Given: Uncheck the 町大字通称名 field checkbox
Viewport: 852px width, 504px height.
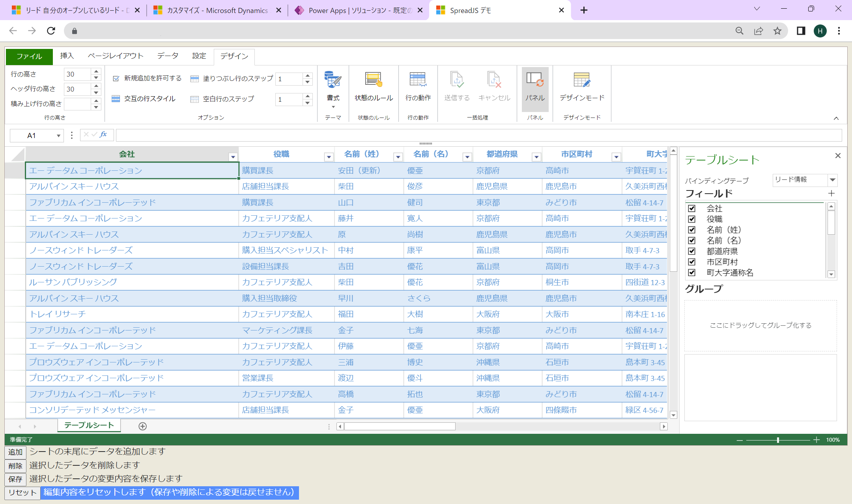Looking at the screenshot, I should click(692, 273).
